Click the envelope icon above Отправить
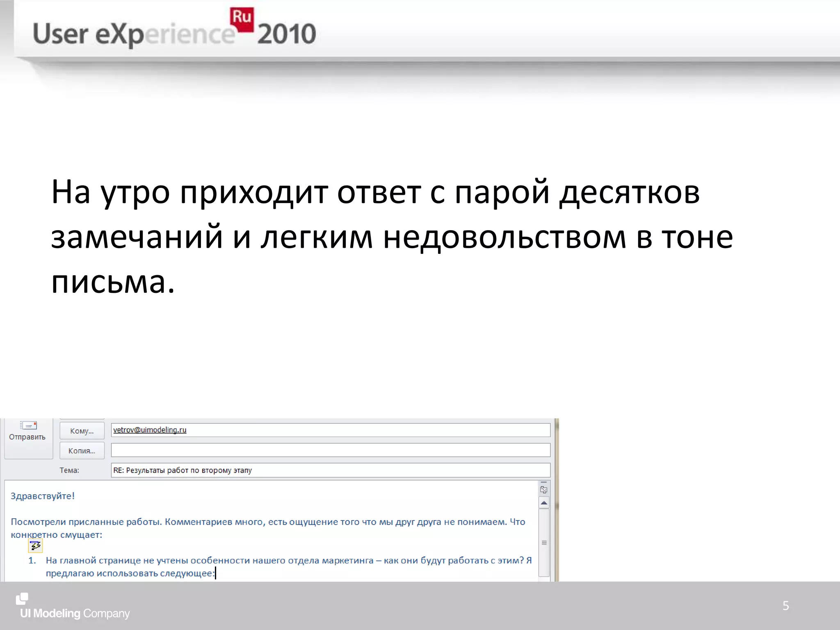 [29, 425]
